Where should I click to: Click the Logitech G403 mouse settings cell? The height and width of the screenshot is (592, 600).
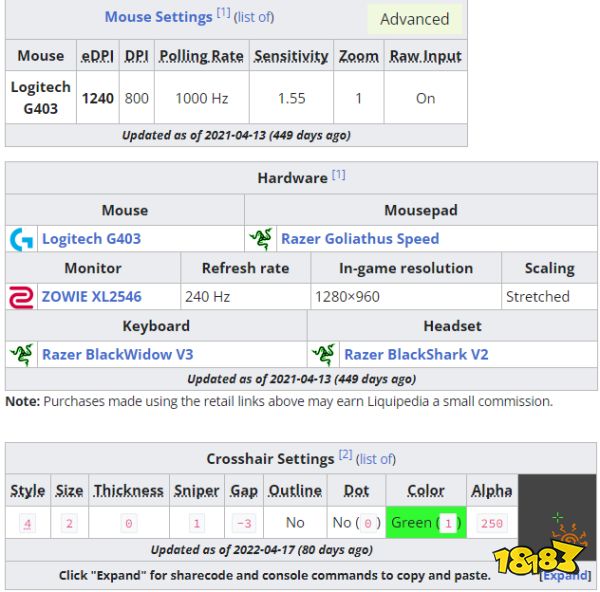click(41, 98)
